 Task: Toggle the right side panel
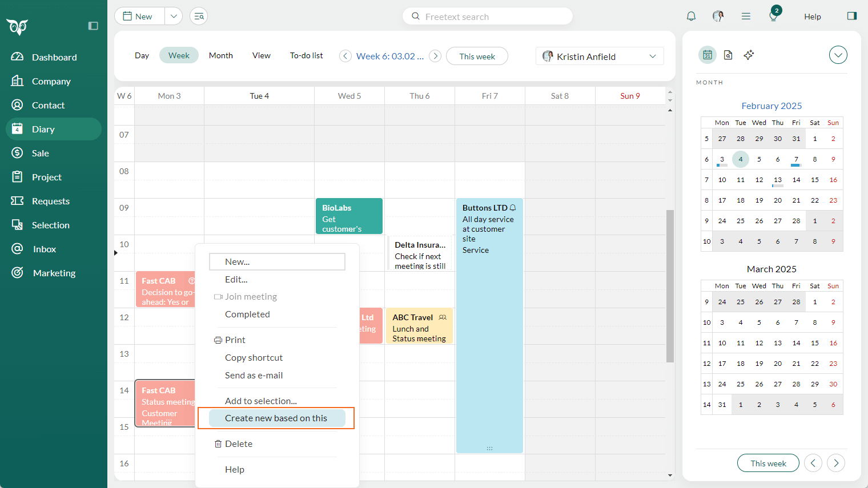coord(852,16)
